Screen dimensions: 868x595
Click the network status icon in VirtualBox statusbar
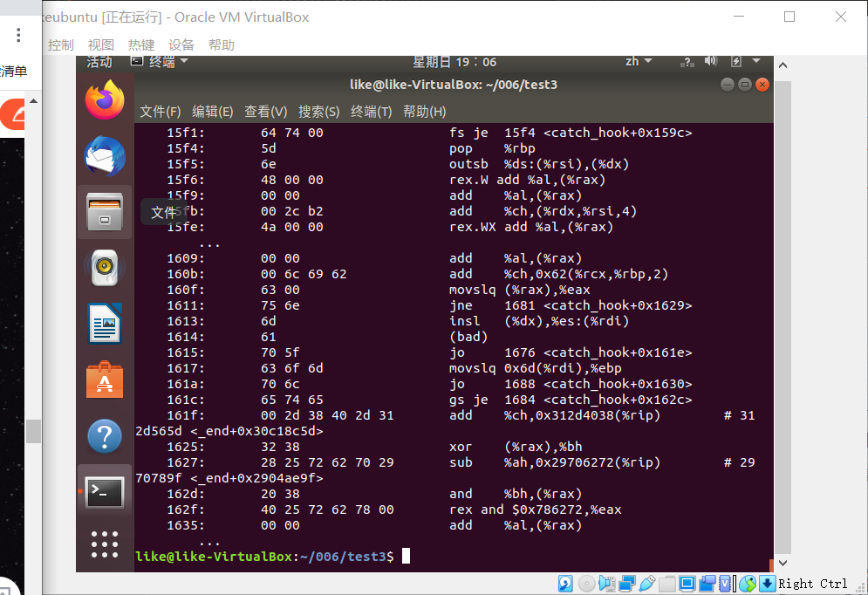(x=627, y=583)
